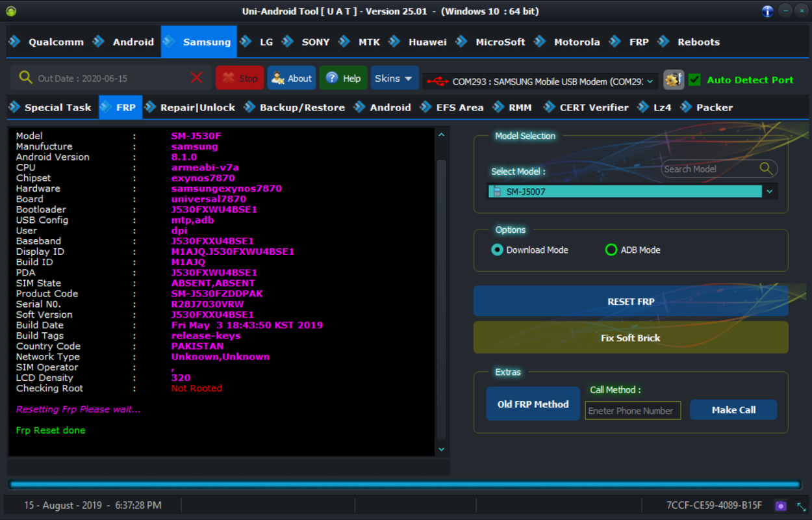
Task: Expand the Select Model dropdown arrow
Action: (770, 192)
